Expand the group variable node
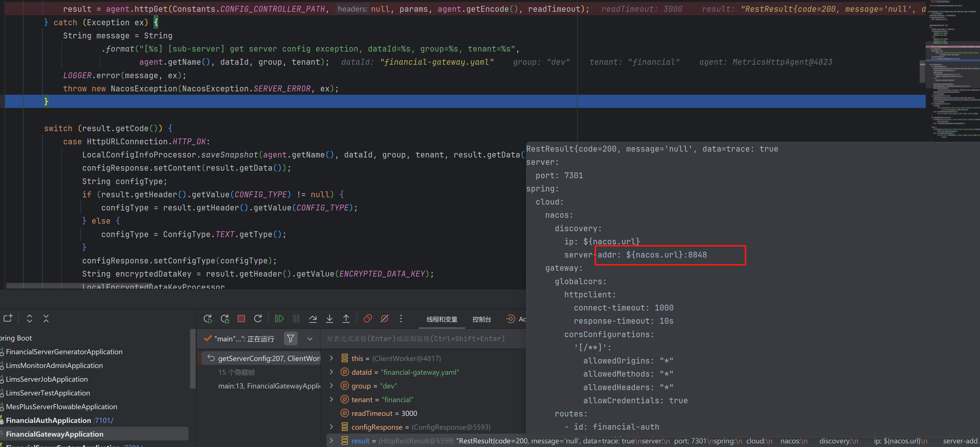980x447 pixels. pyautogui.click(x=331, y=385)
